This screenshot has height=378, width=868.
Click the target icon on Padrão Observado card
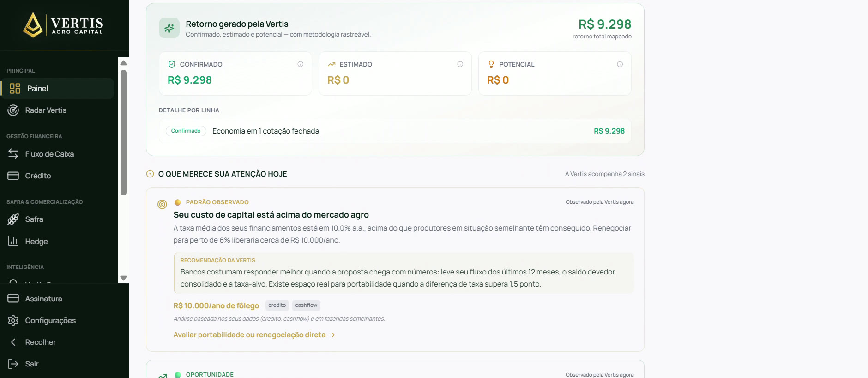[162, 204]
